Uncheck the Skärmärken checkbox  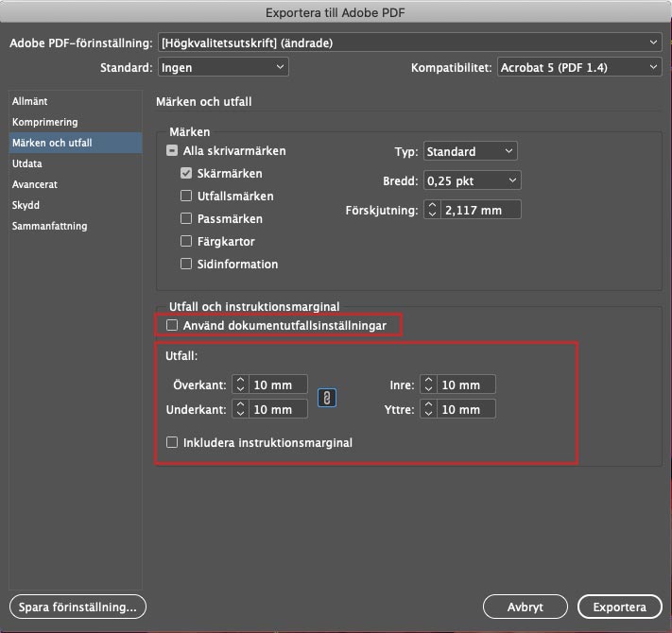(186, 174)
